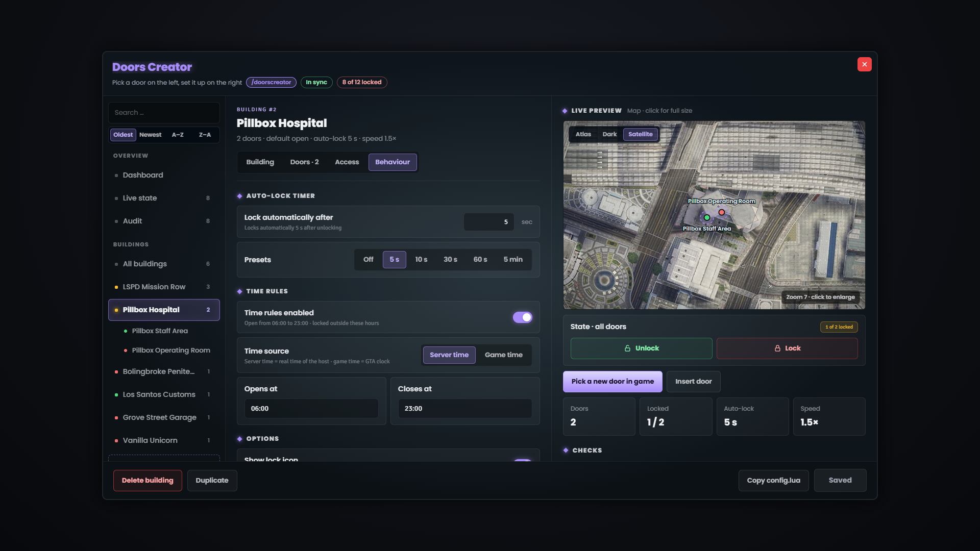Open the Doors · 2 tab
This screenshot has height=551, width=980.
point(305,162)
